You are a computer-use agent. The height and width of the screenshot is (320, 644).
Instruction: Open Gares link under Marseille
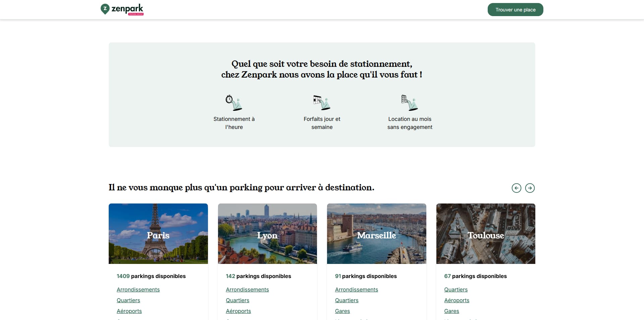click(342, 311)
